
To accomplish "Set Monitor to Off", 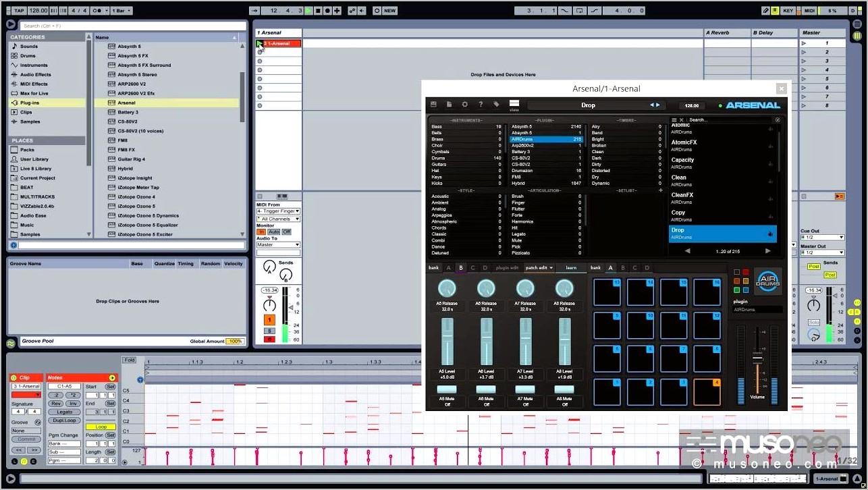I will [286, 232].
